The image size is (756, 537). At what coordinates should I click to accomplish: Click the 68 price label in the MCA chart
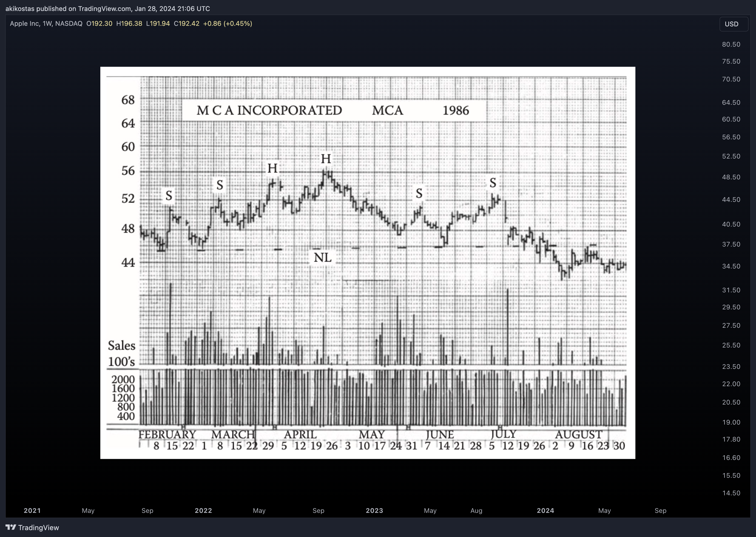click(128, 100)
